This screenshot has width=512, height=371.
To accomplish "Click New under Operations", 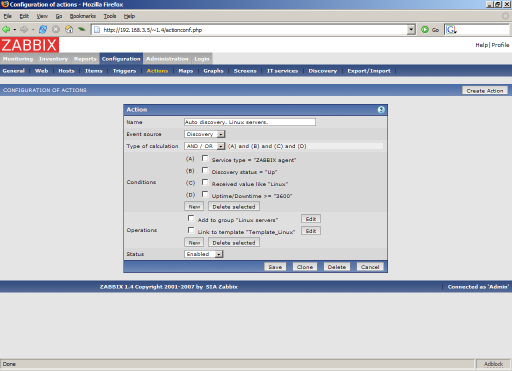I will [x=194, y=242].
